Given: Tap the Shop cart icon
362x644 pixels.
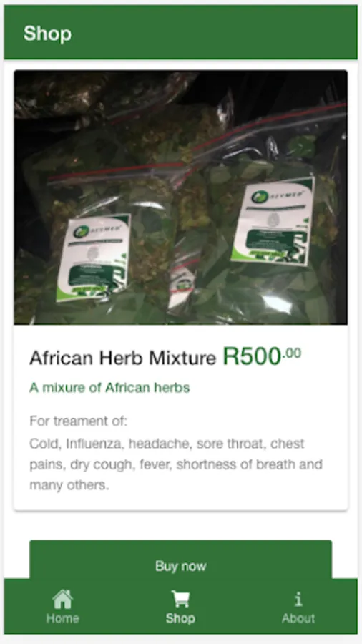Looking at the screenshot, I should [x=180, y=599].
